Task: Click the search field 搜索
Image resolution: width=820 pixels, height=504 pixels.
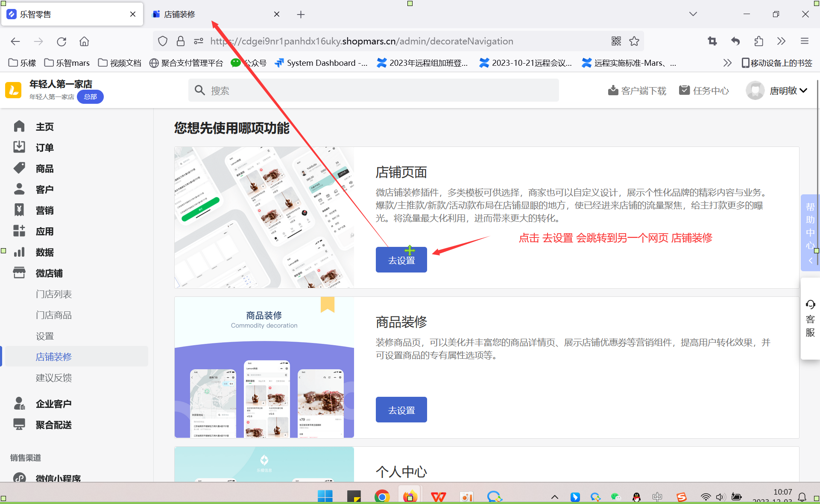Action: tap(374, 90)
